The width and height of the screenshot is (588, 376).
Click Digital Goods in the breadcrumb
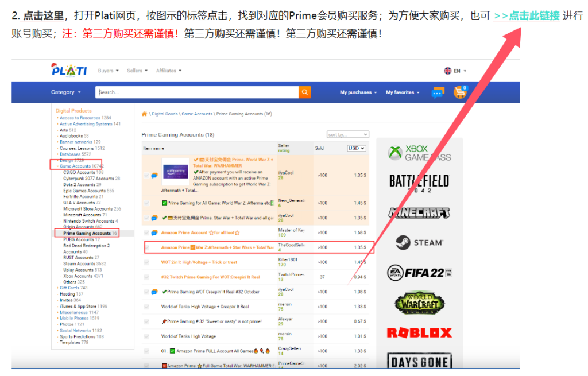tap(164, 114)
